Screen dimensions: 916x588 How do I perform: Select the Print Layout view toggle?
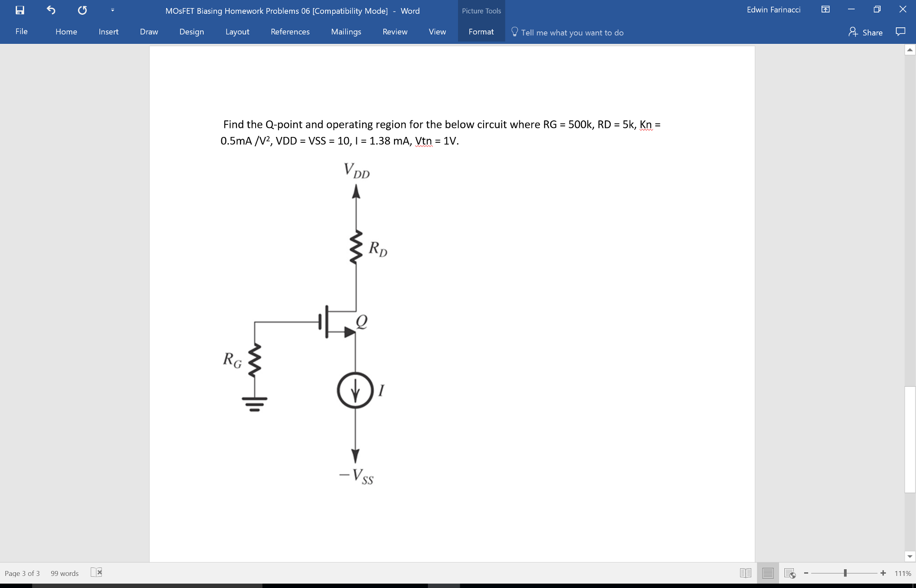[x=767, y=572]
